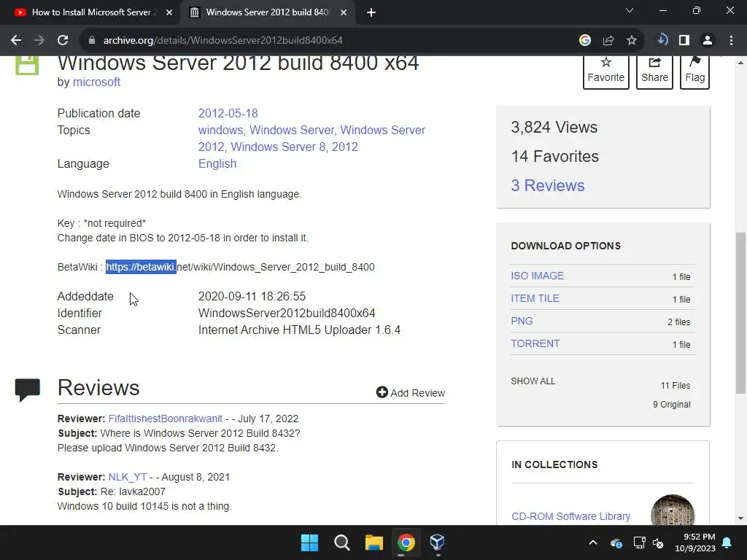Open the microsoft author link
The height and width of the screenshot is (560, 747).
(x=96, y=82)
